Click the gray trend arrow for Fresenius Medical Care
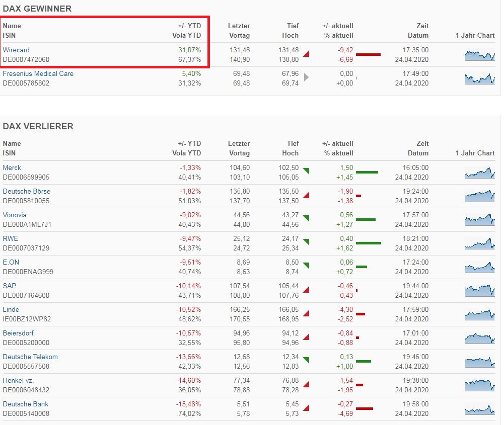This screenshot has height=425, width=504. tap(306, 77)
